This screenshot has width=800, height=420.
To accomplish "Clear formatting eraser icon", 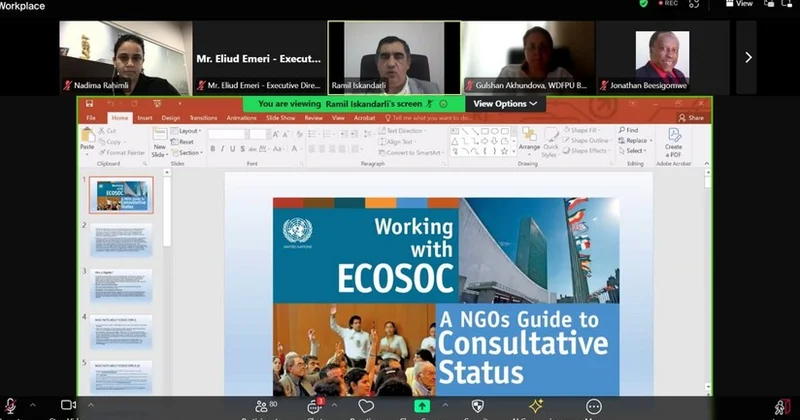I will (x=299, y=134).
